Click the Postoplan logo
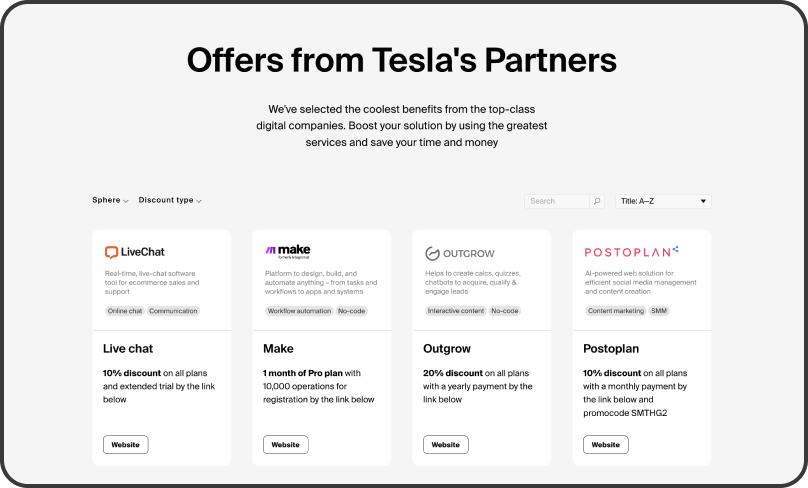 pos(631,252)
